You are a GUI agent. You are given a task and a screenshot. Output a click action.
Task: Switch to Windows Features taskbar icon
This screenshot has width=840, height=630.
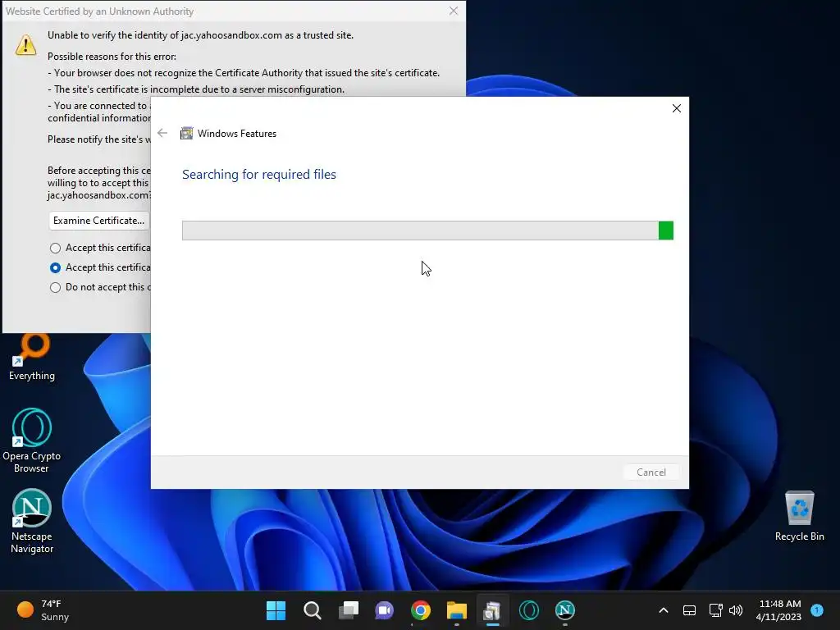coord(492,610)
